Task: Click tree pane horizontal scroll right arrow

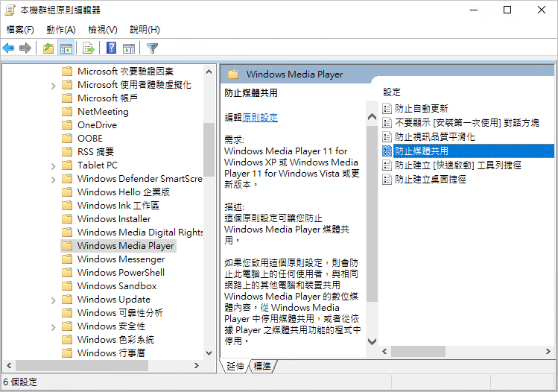Action: click(197, 366)
